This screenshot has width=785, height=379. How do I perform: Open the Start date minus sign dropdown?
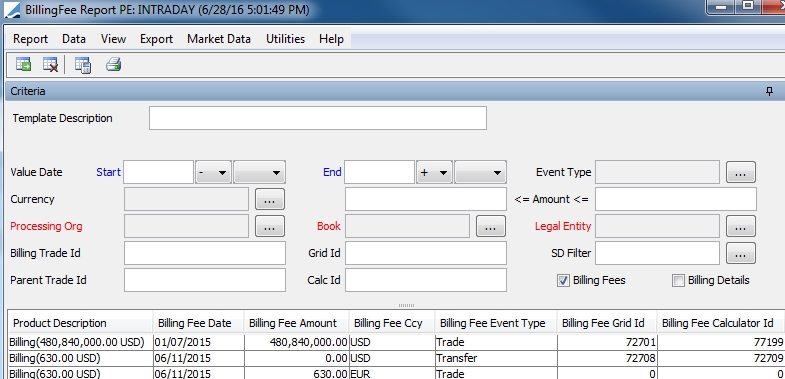(x=213, y=172)
